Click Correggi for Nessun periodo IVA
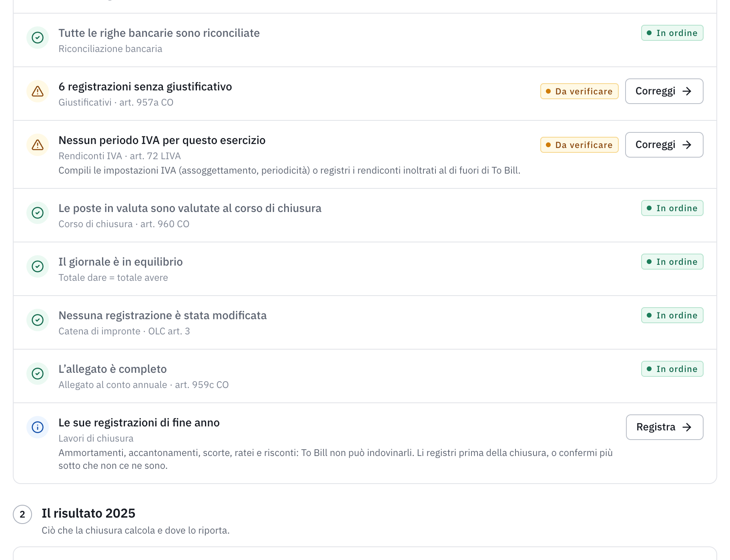The height and width of the screenshot is (560, 730). [x=664, y=145]
